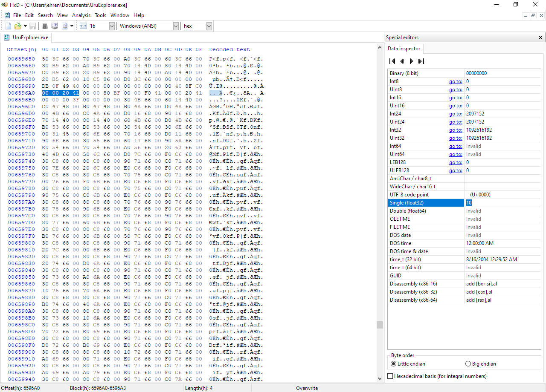Image resolution: width=546 pixels, height=392 pixels.
Task: Click the HxD document icon in menu bar
Action: tap(7, 15)
